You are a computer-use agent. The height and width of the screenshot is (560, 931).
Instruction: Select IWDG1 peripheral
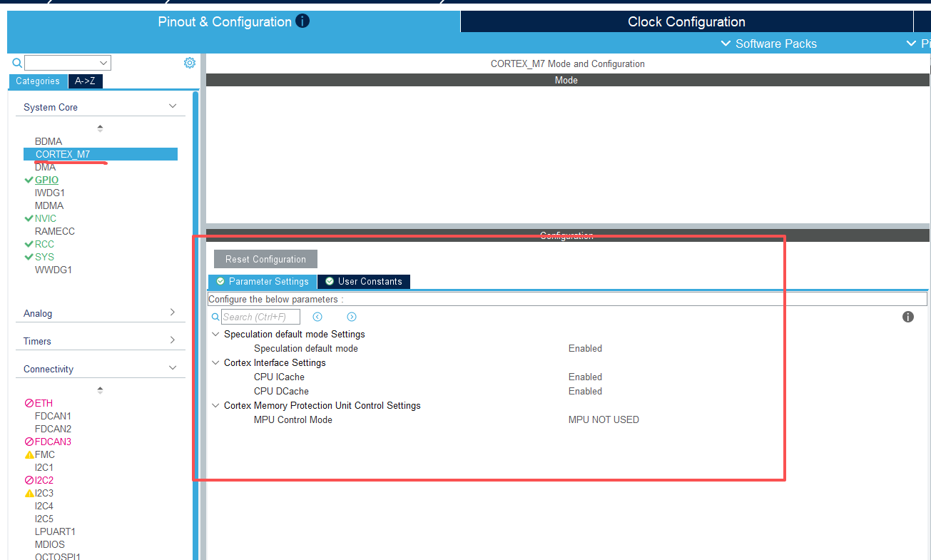tap(50, 193)
